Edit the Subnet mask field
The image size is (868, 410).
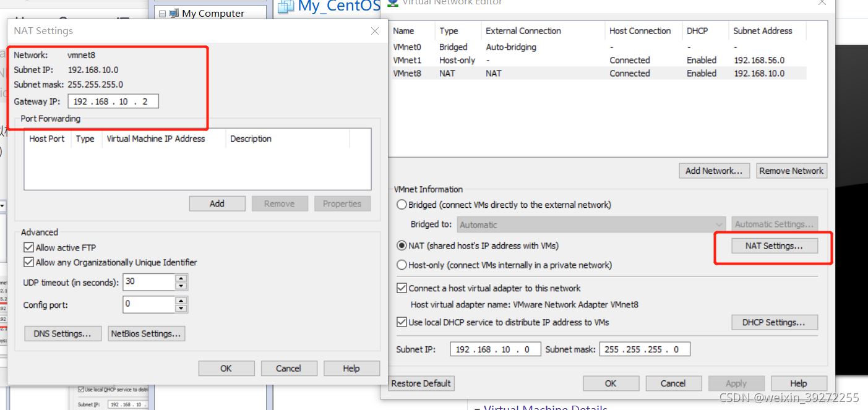(644, 349)
